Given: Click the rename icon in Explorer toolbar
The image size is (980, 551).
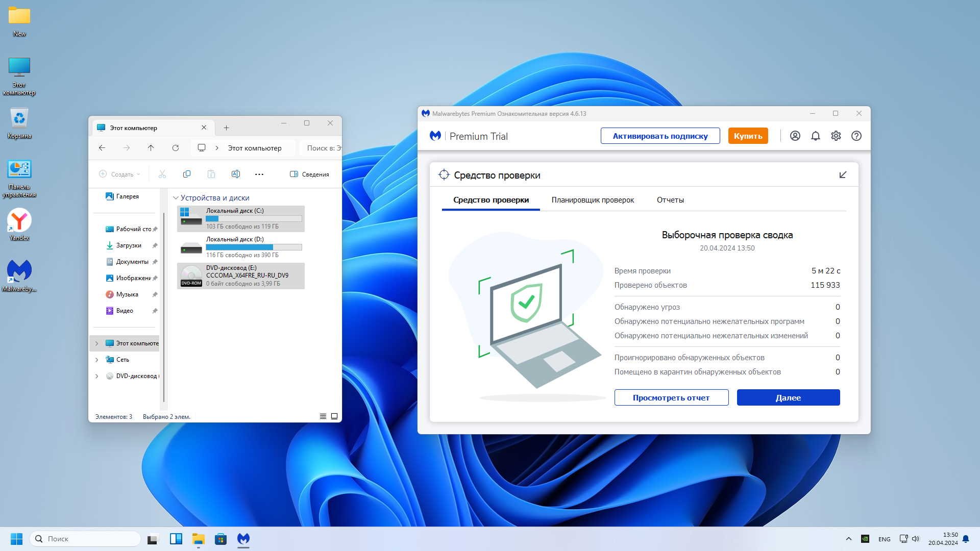Looking at the screenshot, I should (x=235, y=174).
